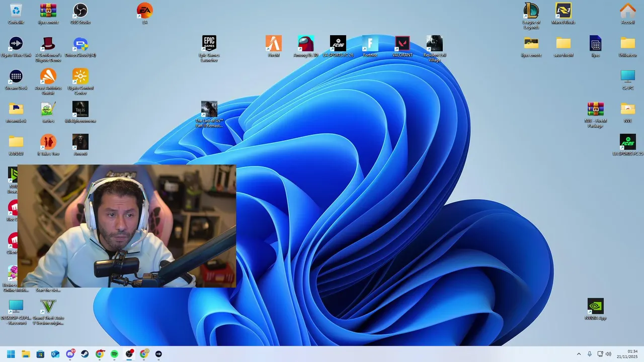This screenshot has width=644, height=362.
Task: Switch to Chrome with the profile avatar
Action: [x=144, y=354]
